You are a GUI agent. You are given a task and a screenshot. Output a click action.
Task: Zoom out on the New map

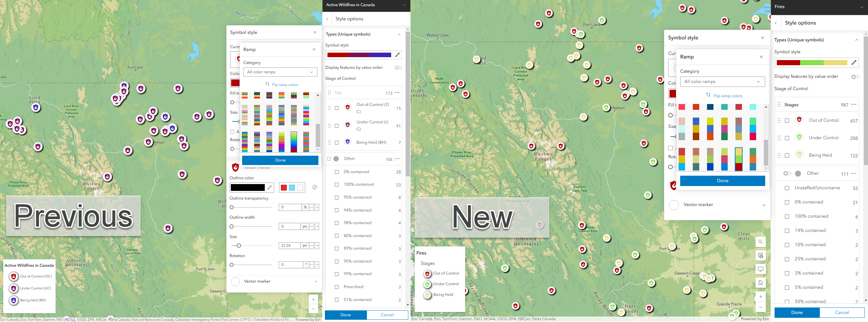[x=761, y=307]
